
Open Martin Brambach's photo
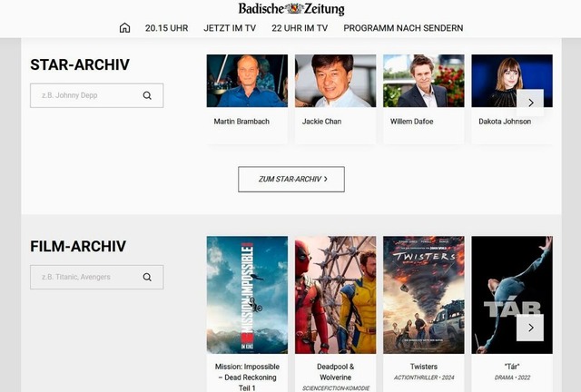pyautogui.click(x=247, y=81)
